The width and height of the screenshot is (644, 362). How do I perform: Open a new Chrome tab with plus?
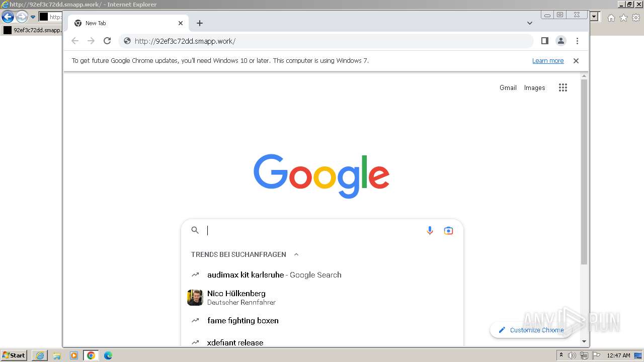tap(200, 23)
